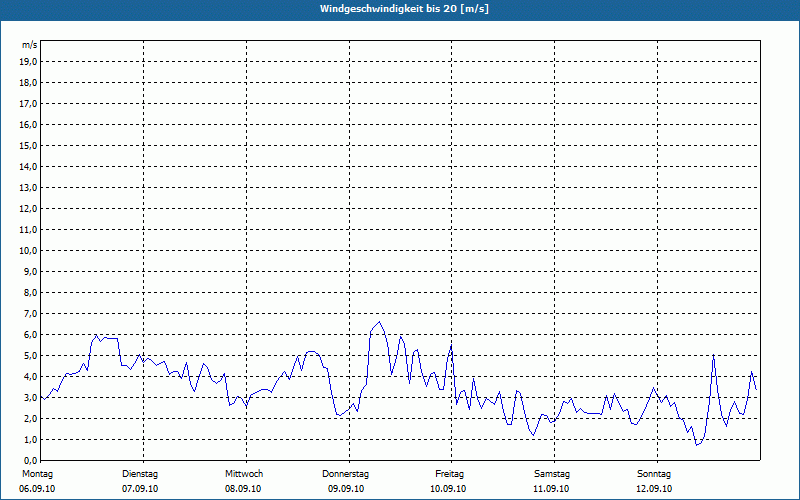Select the 16,0 y-axis value
Viewport: 800px width, 500px height.
(29, 124)
